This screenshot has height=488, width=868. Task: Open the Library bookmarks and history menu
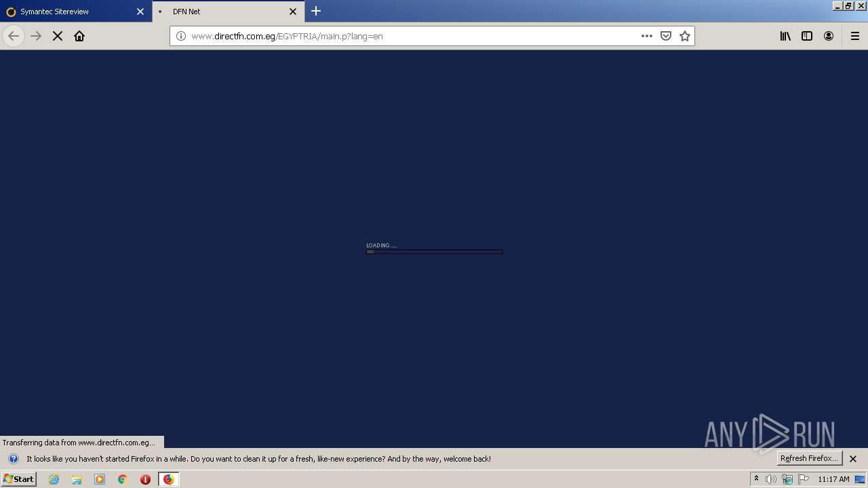pos(785,36)
